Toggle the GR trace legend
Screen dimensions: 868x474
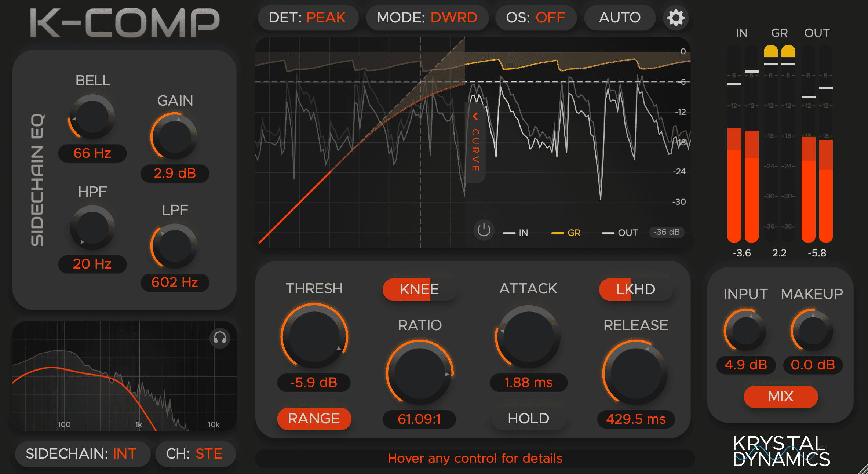566,233
